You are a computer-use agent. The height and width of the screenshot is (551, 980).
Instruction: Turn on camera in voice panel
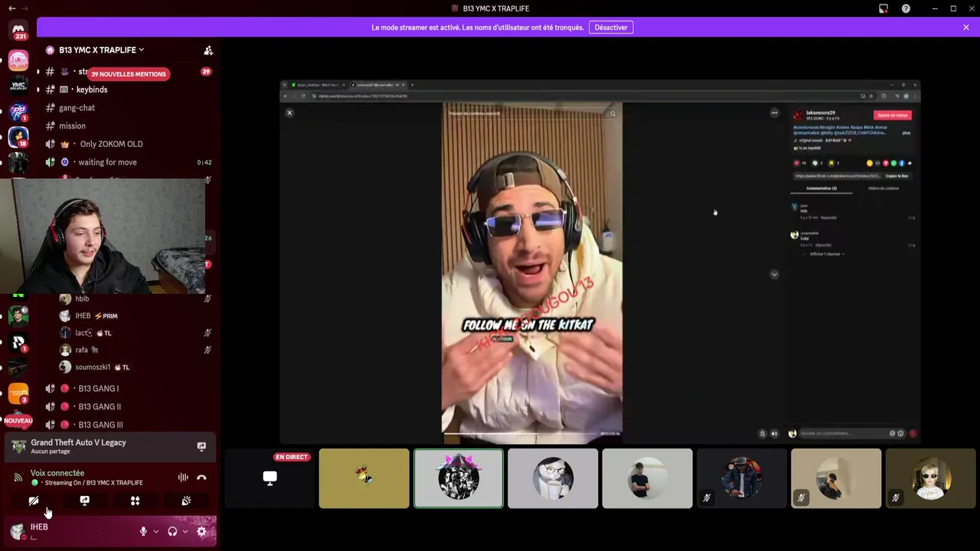pyautogui.click(x=34, y=501)
